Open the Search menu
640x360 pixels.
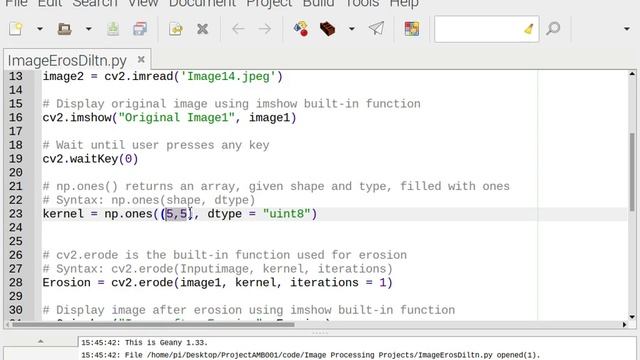tap(95, 3)
